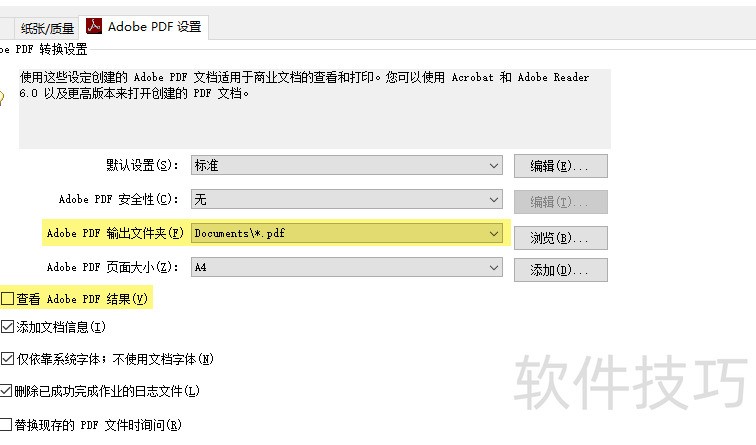This screenshot has width=756, height=445.
Task: Click the 添加(D)... button for page size
Action: (x=560, y=269)
